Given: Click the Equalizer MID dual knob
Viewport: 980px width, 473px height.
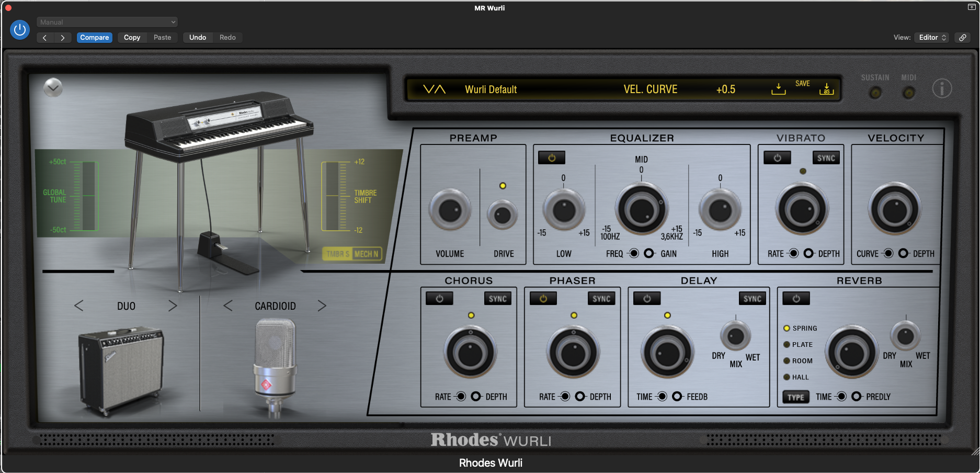Looking at the screenshot, I should click(641, 210).
